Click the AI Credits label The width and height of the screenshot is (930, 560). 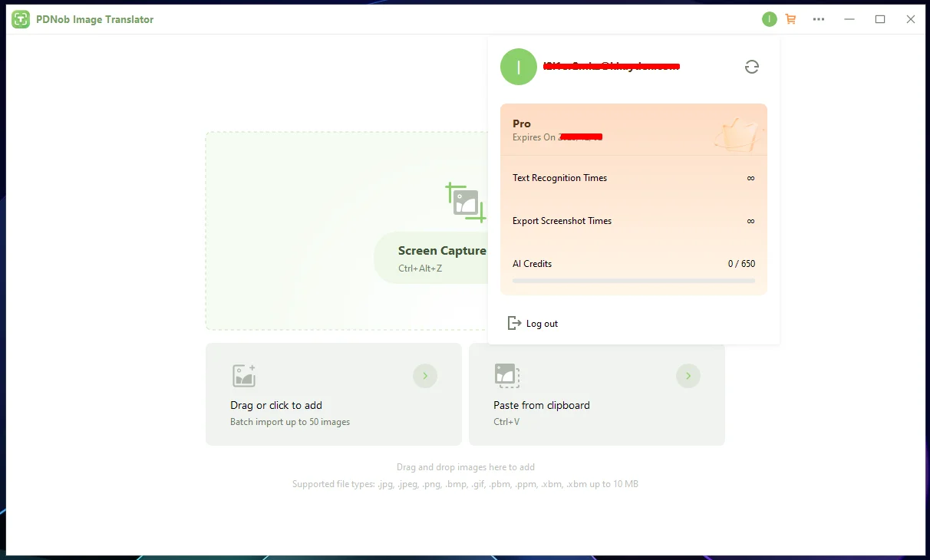(532, 264)
